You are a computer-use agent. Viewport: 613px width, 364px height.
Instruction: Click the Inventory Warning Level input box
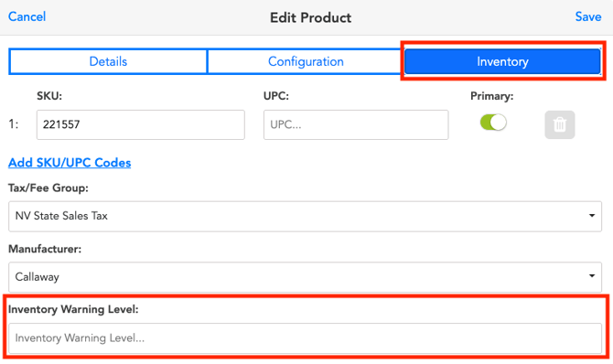305,338
